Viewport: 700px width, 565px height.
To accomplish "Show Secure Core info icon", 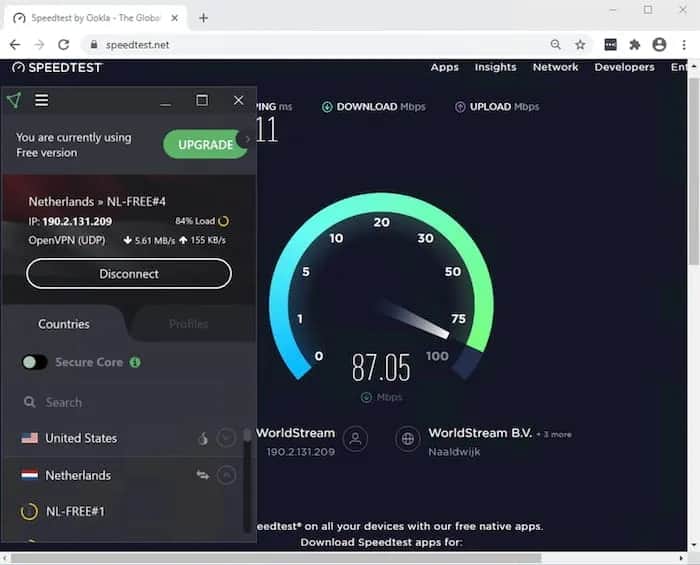I will pyautogui.click(x=135, y=362).
